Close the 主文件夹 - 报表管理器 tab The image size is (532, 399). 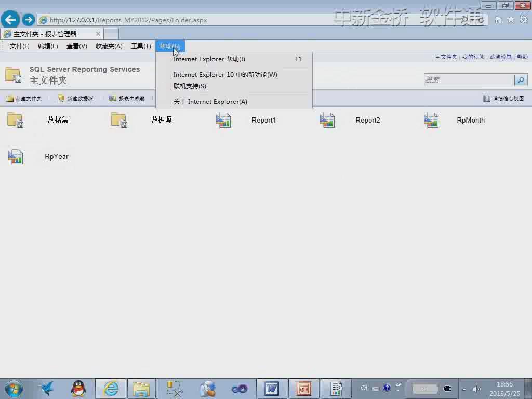tap(98, 34)
